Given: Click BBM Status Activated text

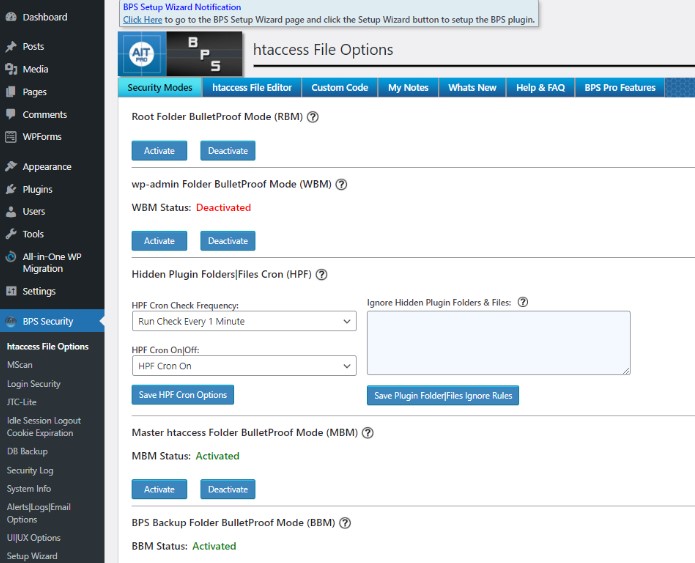Looking at the screenshot, I should coord(214,546).
